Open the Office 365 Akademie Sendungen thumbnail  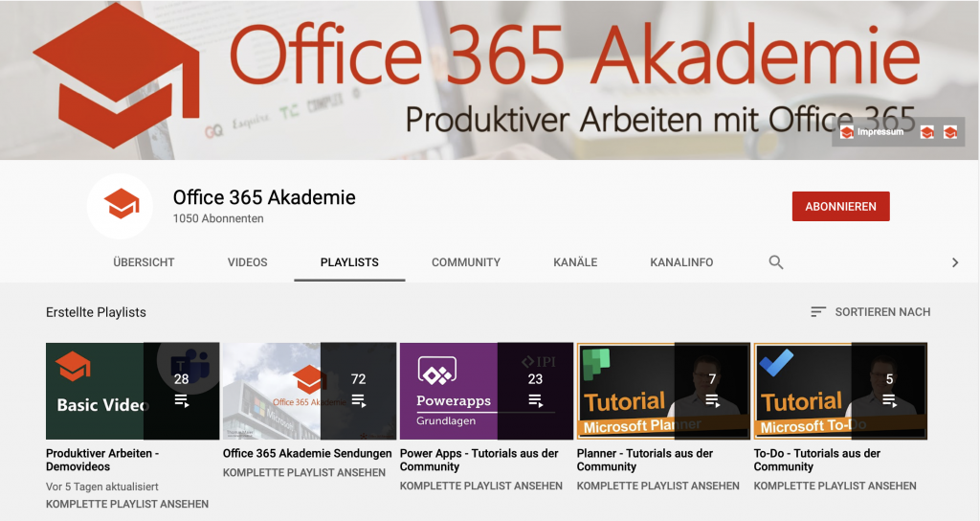pos(308,391)
